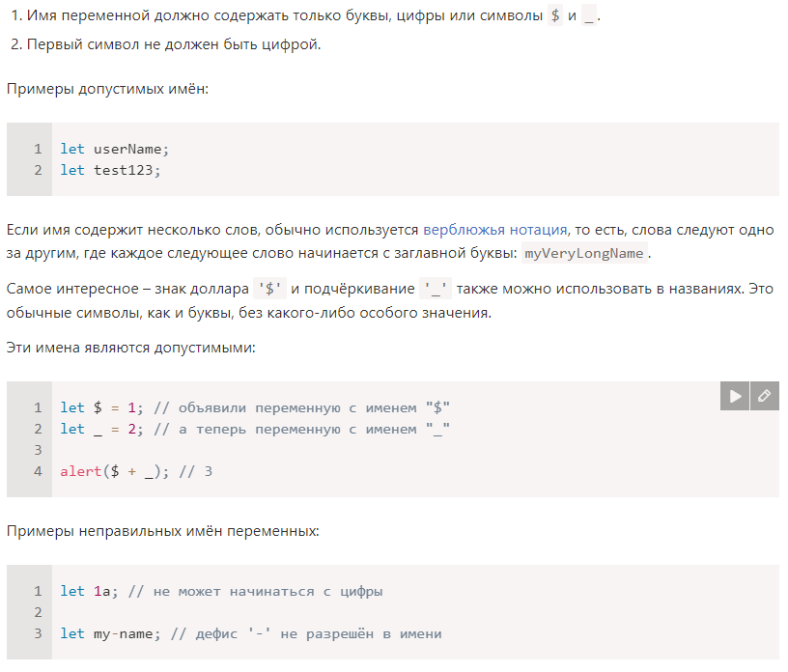788x672 pixels.
Task: Click the "Эти имена являются допустимыми:" text
Action: [x=131, y=348]
